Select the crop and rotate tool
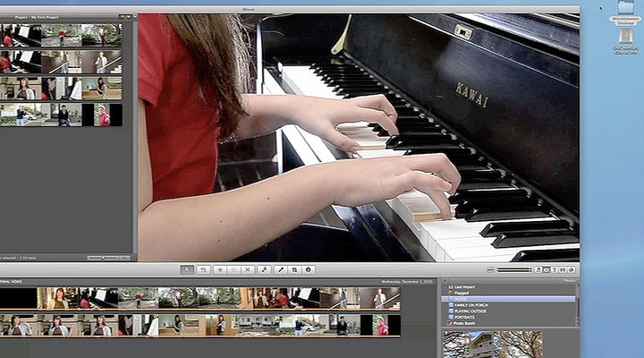This screenshot has height=358, width=644. pyautogui.click(x=294, y=269)
